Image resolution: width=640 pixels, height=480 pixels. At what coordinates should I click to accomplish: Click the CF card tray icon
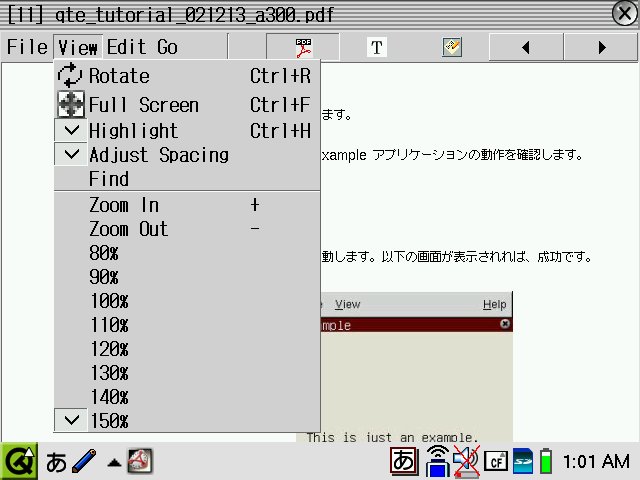coord(496,462)
